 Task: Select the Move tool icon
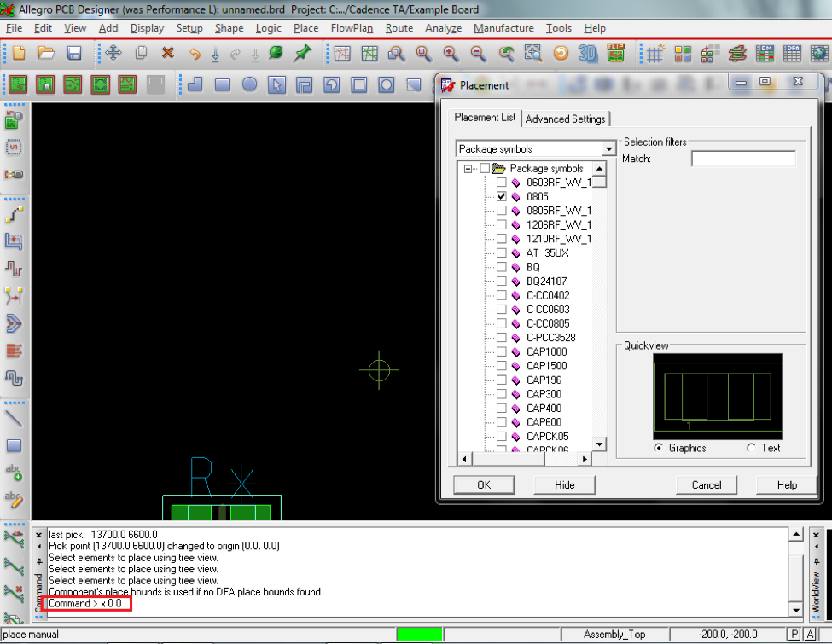tap(113, 53)
